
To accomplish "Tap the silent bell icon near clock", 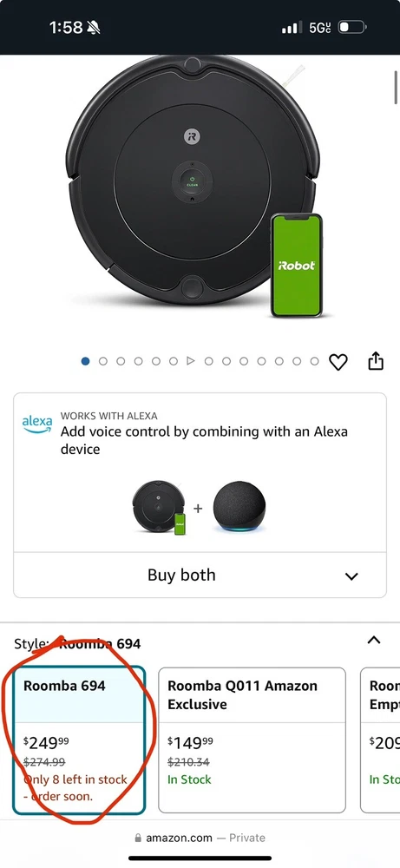I will coord(94,27).
